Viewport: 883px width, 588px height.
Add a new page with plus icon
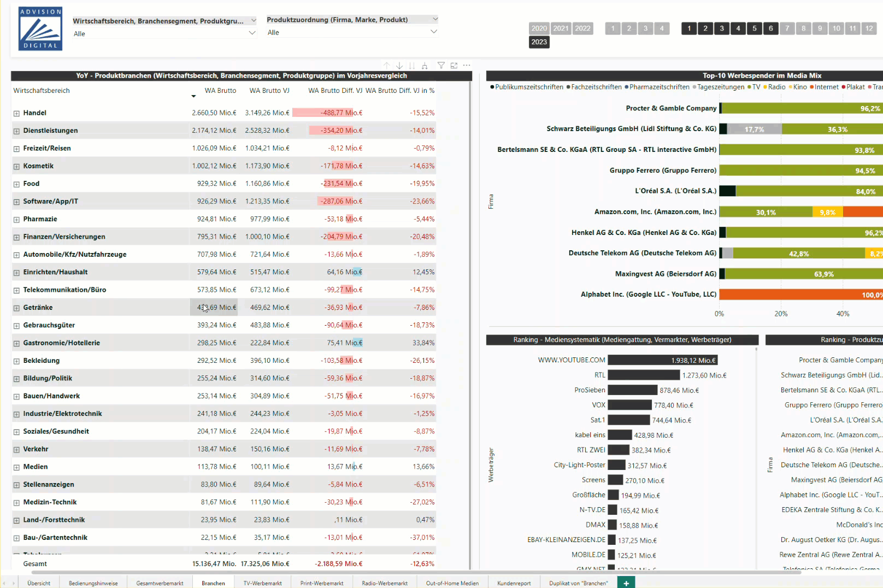pos(626,583)
